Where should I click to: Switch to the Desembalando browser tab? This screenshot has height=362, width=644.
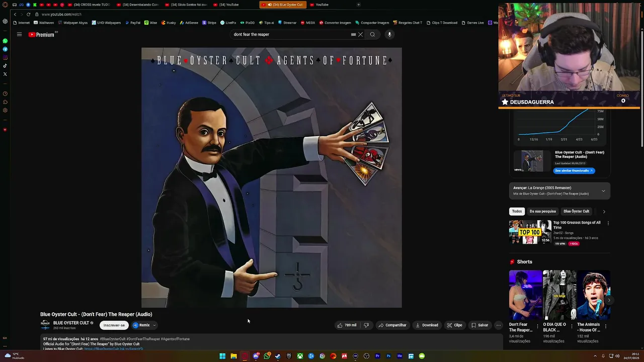[x=139, y=5]
